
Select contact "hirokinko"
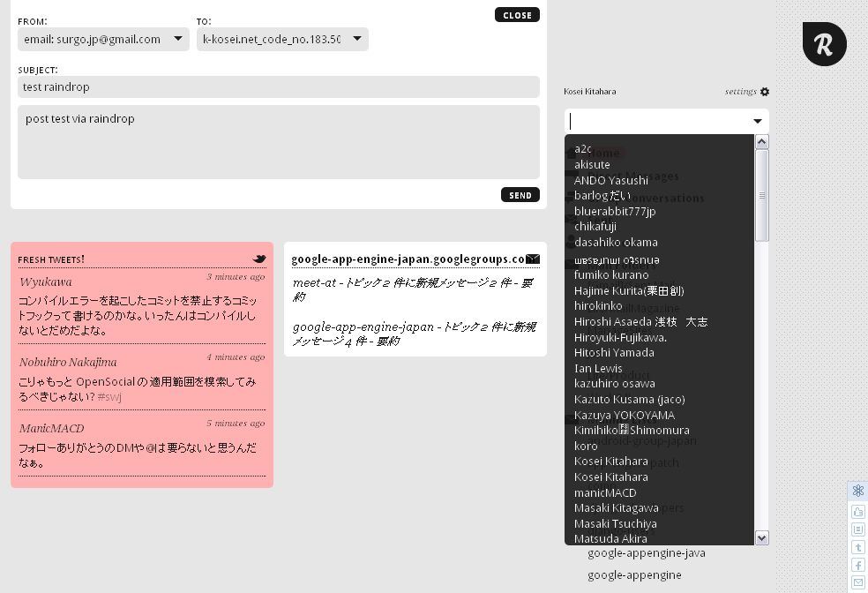pos(598,305)
